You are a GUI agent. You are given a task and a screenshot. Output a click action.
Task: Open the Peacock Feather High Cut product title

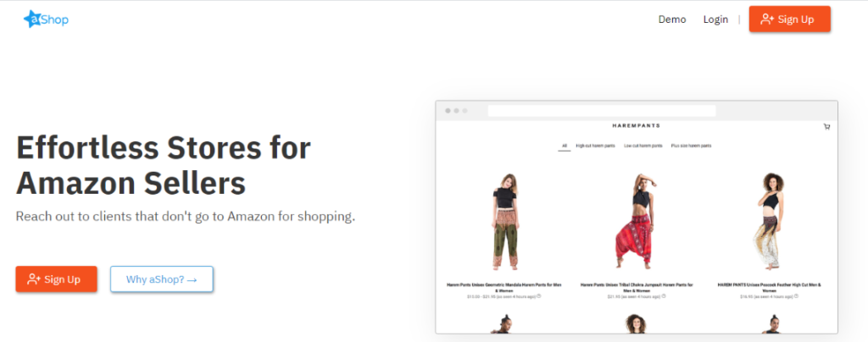coord(769,287)
